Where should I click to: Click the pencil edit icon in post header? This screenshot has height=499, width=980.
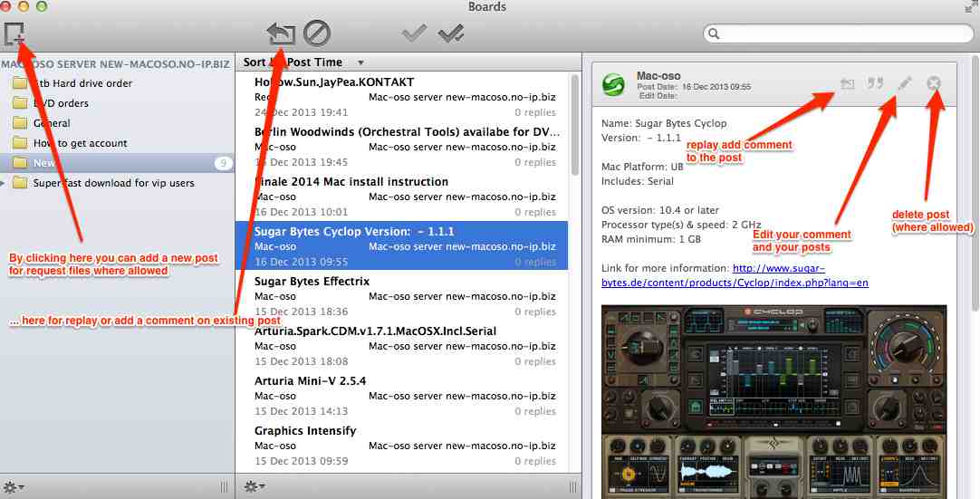point(905,84)
